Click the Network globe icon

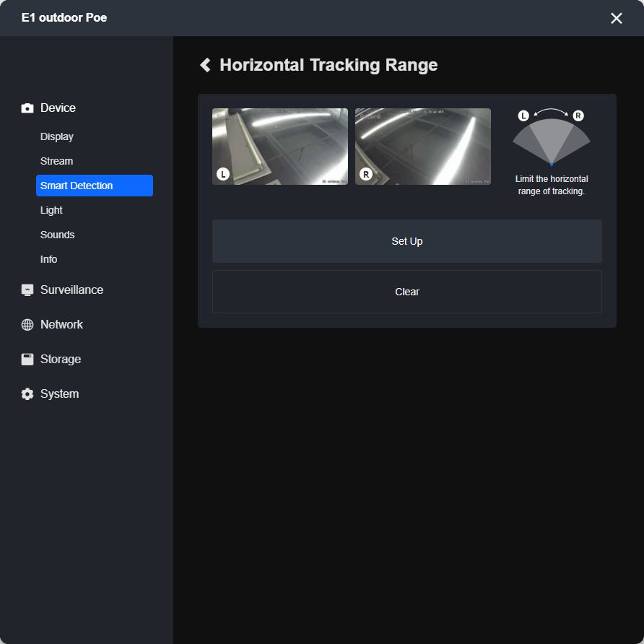27,324
